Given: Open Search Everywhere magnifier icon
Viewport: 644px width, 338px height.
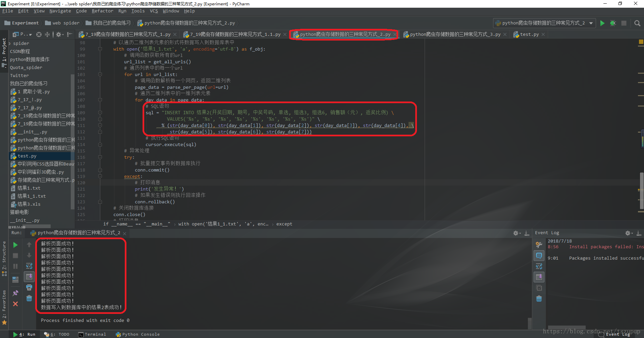Looking at the screenshot, I should tap(637, 23).
